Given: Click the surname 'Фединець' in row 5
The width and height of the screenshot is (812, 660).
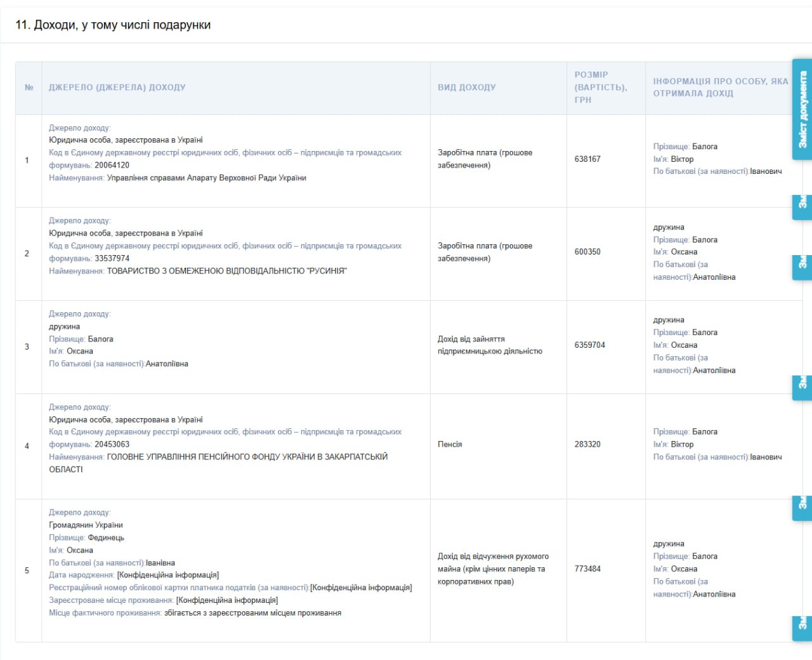Looking at the screenshot, I should pyautogui.click(x=106, y=538).
